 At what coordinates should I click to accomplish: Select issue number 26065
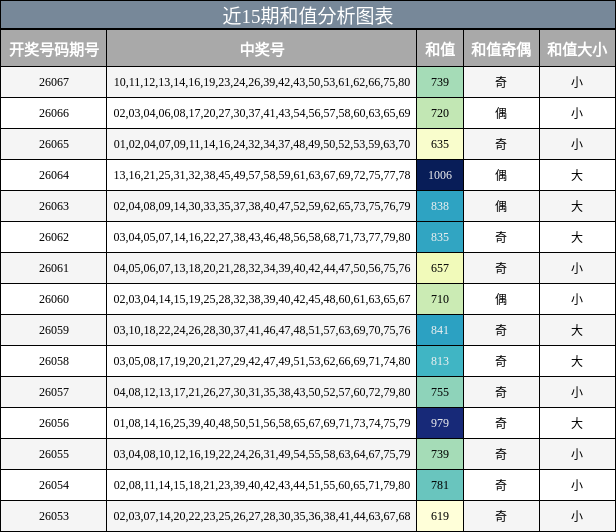coord(53,144)
